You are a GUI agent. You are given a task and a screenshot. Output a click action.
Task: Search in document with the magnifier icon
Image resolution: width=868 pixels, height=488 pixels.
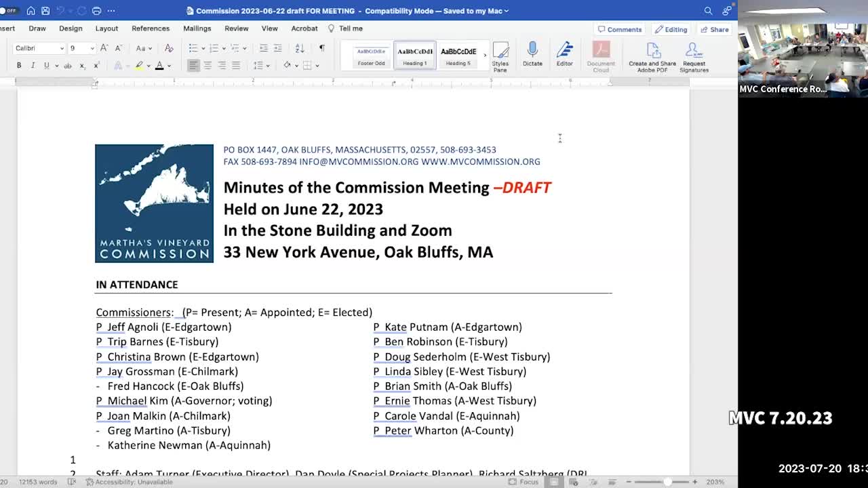pos(708,11)
